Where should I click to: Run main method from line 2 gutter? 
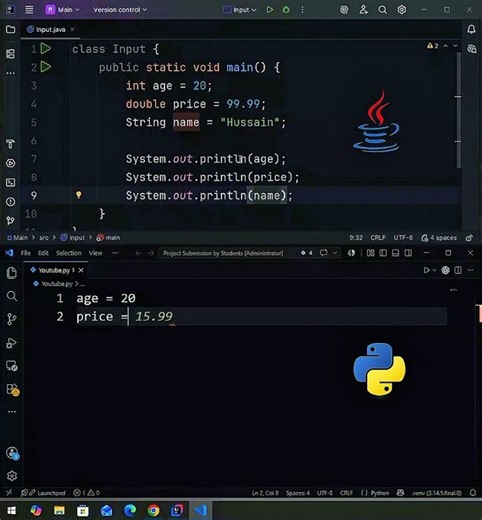coord(46,67)
